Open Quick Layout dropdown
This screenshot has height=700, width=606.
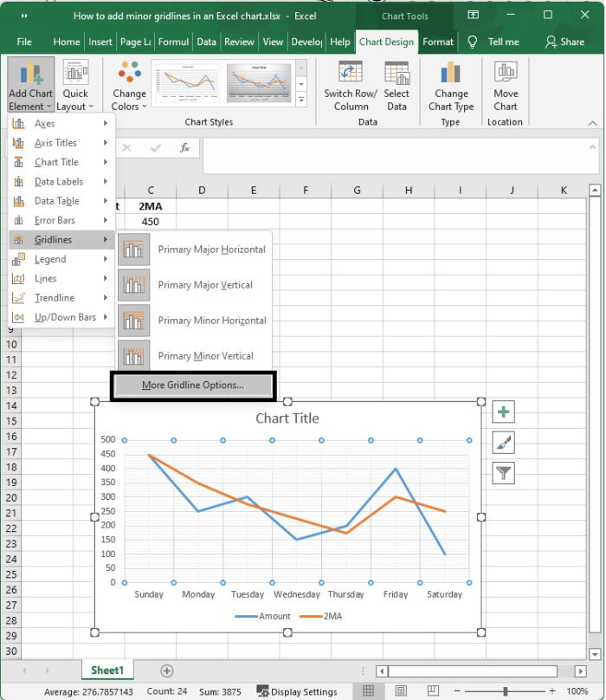pos(75,85)
